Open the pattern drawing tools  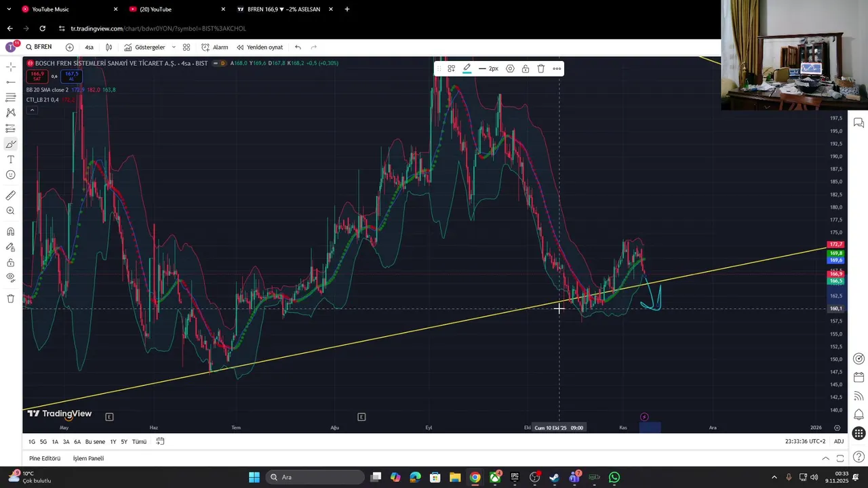[11, 113]
